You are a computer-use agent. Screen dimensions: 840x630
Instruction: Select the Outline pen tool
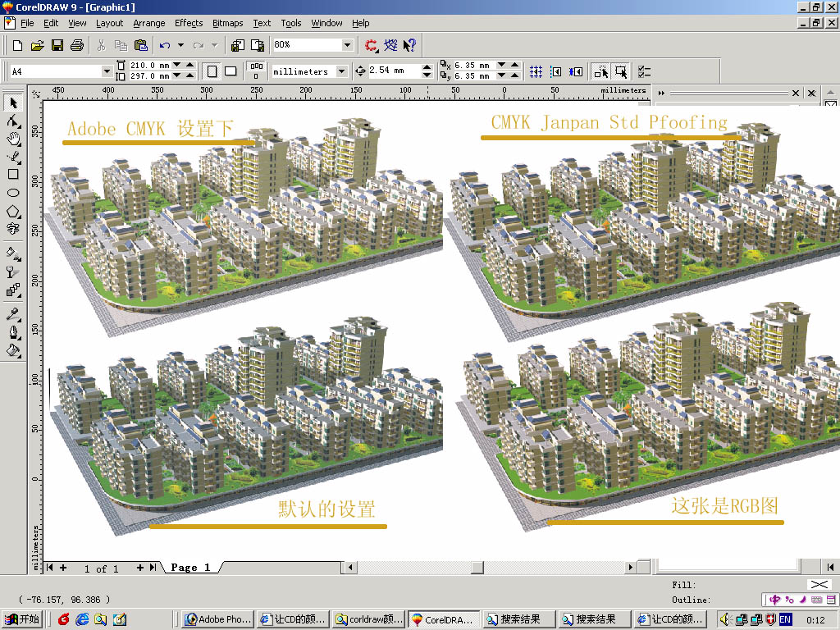13,333
